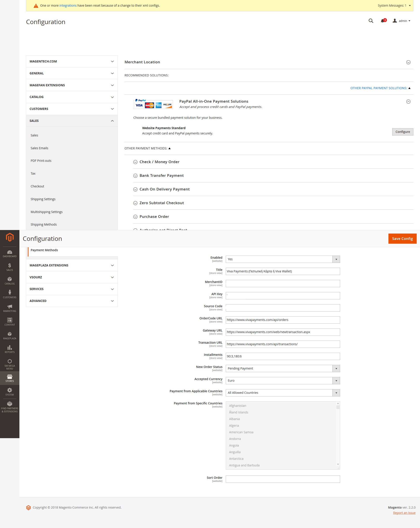This screenshot has height=528, width=420.
Task: Open the Sales Emails settings
Action: (39, 148)
